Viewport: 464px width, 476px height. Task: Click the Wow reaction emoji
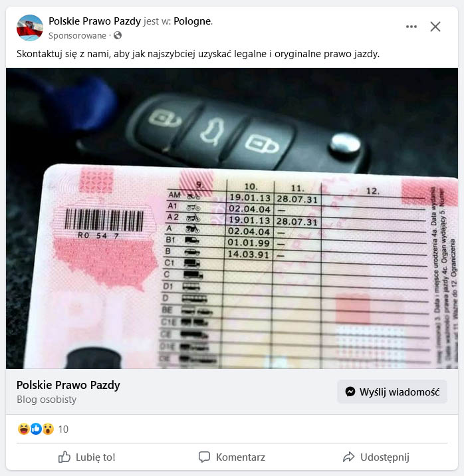[x=48, y=429]
